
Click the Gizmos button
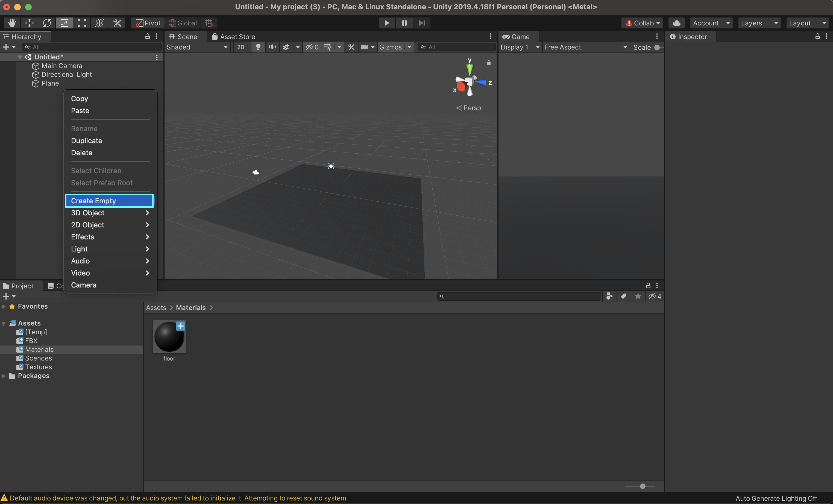click(390, 47)
